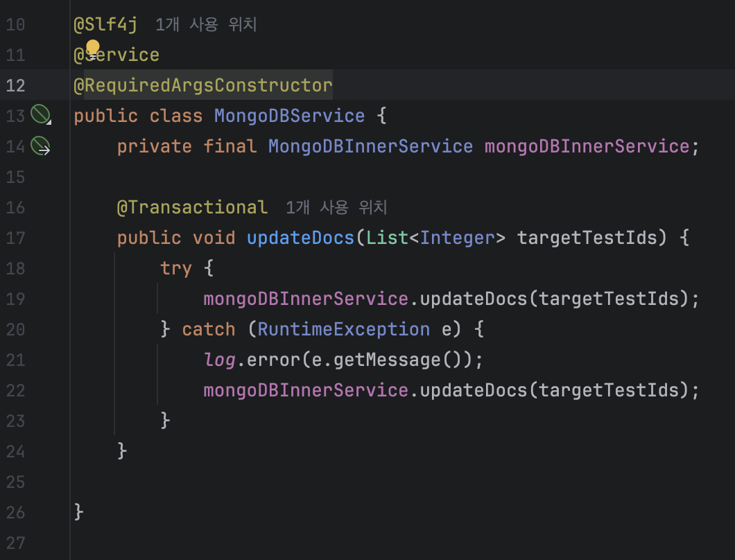Open the usages hint next to @Transactional
Screen dimensions: 735x560
click(336, 207)
